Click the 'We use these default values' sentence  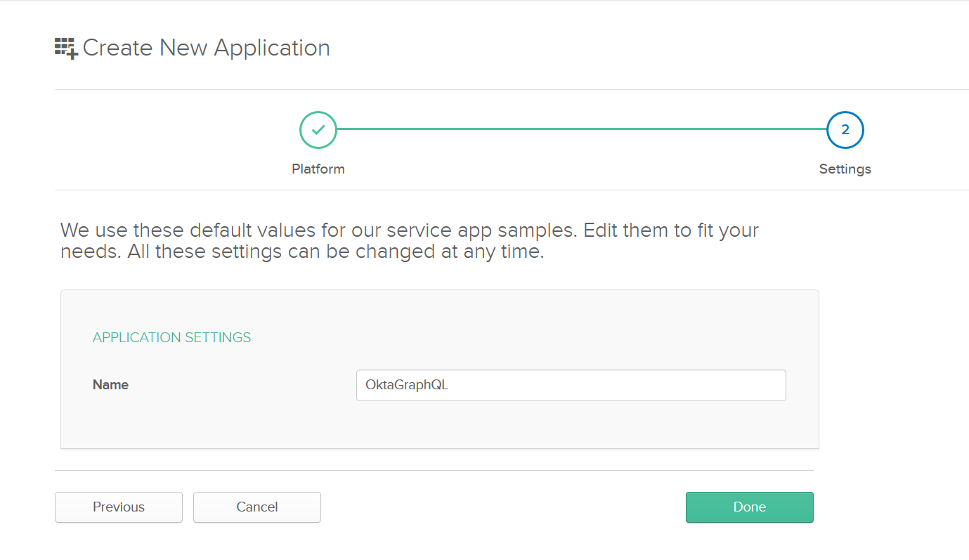[x=316, y=230]
